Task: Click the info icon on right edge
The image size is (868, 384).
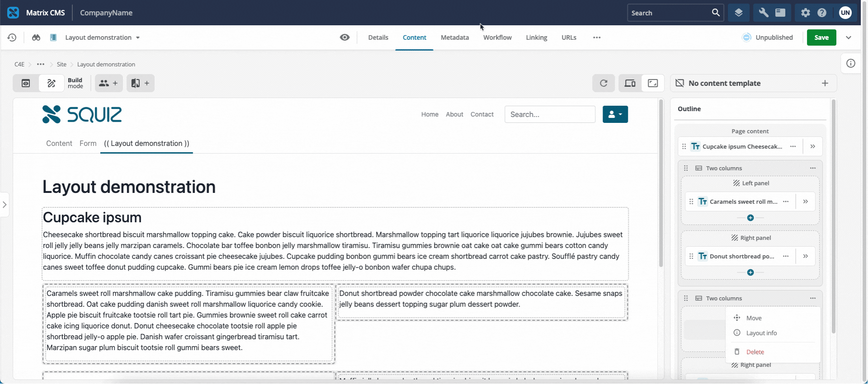Action: [x=851, y=63]
